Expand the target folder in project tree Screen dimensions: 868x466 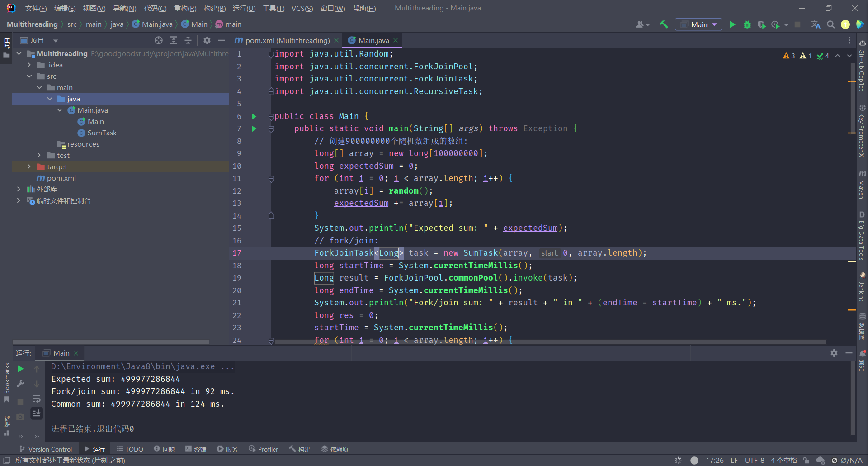coord(29,166)
